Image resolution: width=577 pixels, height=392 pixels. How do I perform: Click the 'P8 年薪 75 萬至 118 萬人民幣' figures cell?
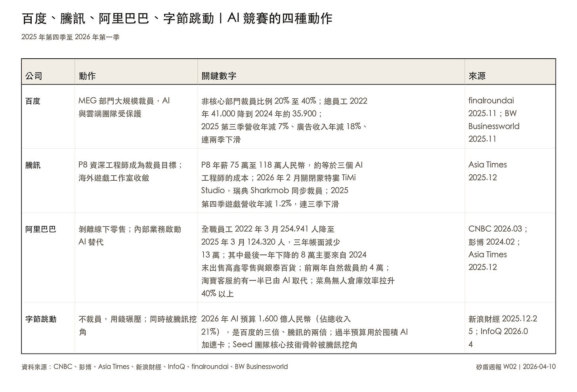pyautogui.click(x=331, y=181)
